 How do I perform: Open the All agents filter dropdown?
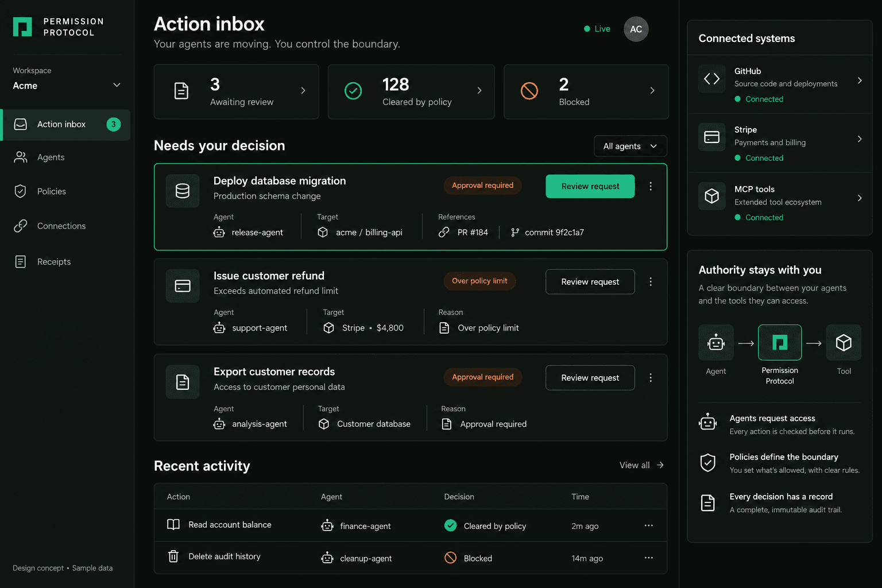[630, 146]
